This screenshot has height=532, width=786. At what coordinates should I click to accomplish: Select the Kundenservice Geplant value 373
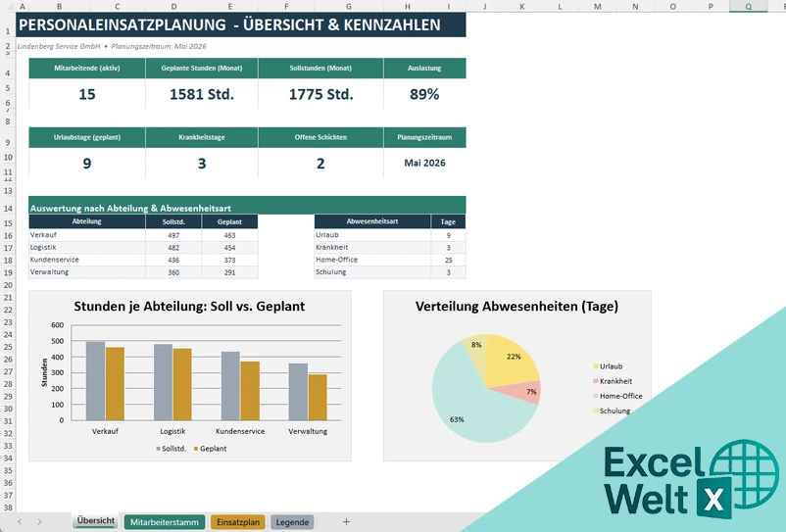229,260
